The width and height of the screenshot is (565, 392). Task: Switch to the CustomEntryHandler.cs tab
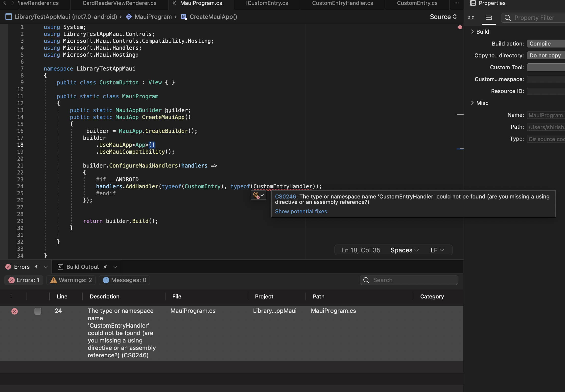tap(342, 3)
